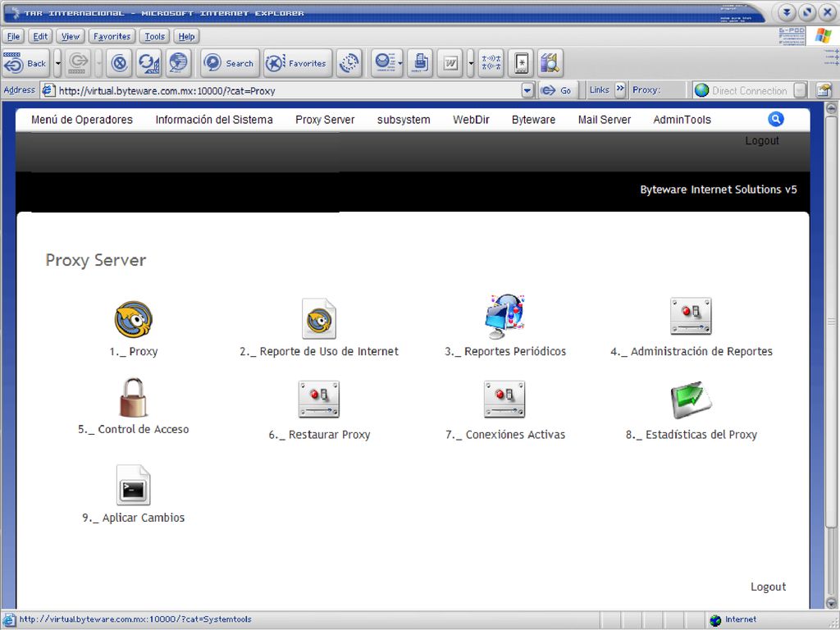Click the bottom Logout link

coord(768,587)
